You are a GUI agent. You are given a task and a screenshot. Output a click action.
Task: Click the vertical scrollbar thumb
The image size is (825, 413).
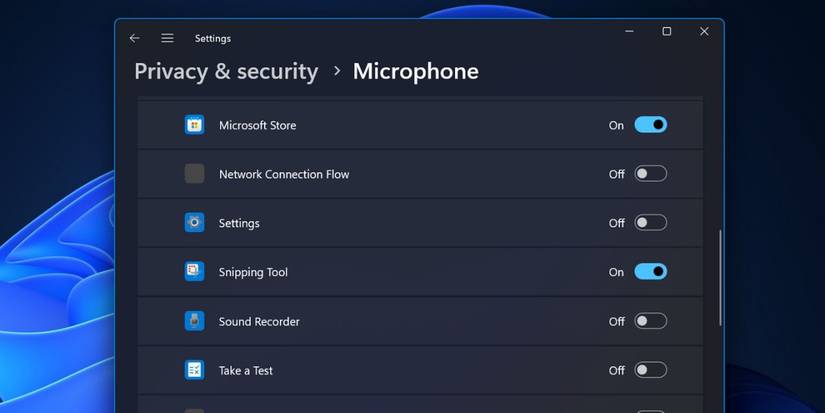point(719,278)
